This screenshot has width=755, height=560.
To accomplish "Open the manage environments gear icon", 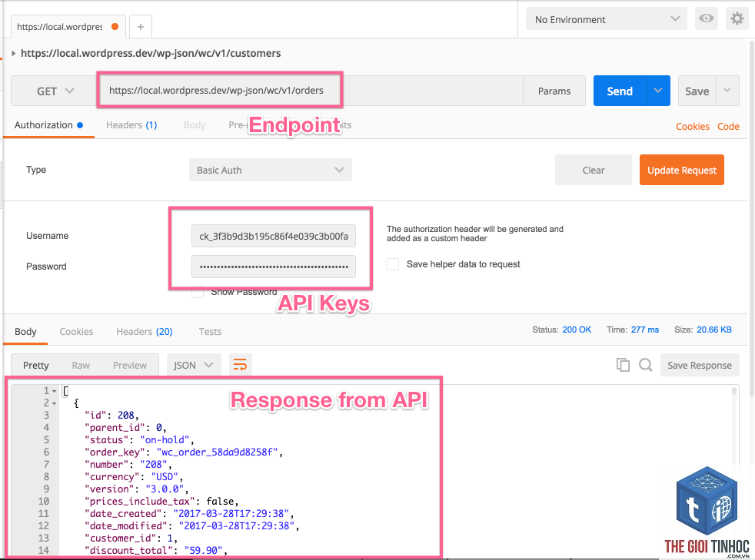I will (x=737, y=18).
